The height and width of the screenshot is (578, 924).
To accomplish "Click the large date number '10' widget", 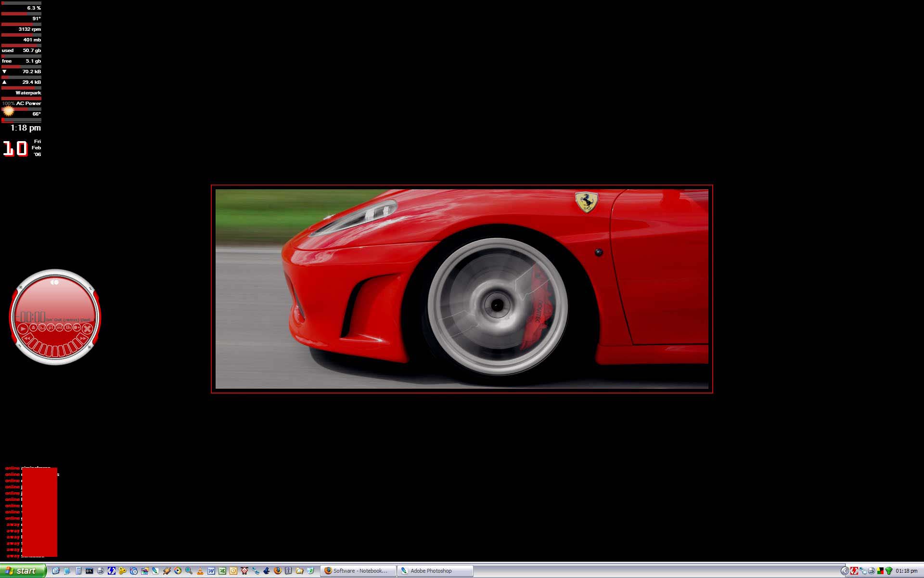I will click(x=15, y=148).
